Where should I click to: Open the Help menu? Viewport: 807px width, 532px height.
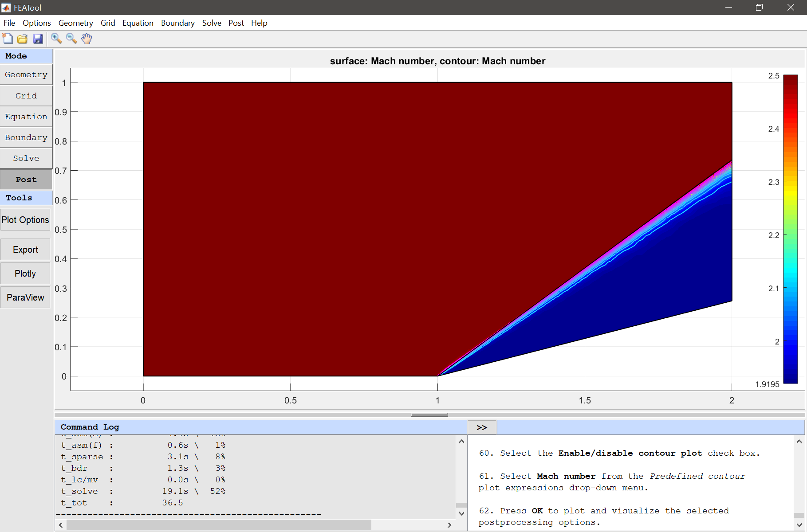pyautogui.click(x=259, y=23)
